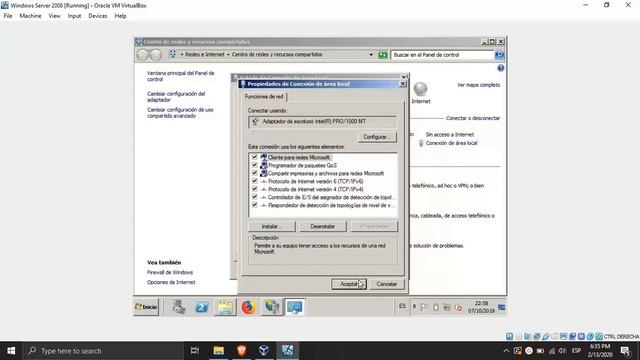Launch Brave browser from host taskbar
640x360 pixels.
(241, 351)
